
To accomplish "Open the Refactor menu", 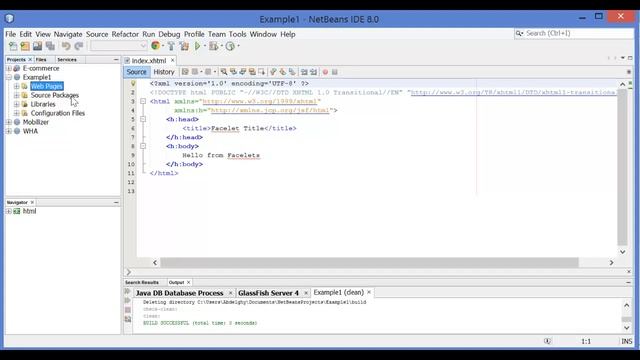I will 125,34.
